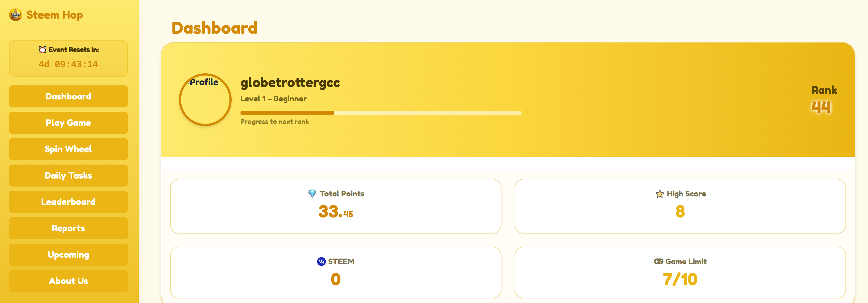Click the Steem Hop logo icon
The width and height of the screenshot is (868, 303).
tap(15, 15)
